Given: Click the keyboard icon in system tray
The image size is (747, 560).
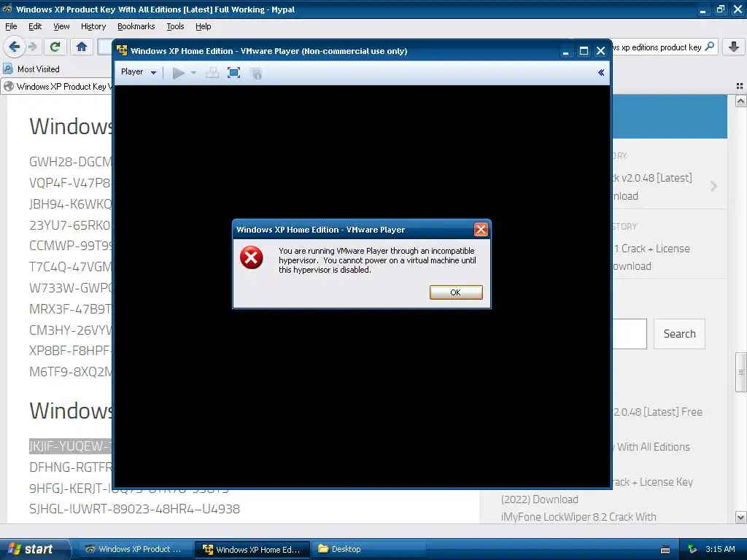Looking at the screenshot, I should [665, 550].
